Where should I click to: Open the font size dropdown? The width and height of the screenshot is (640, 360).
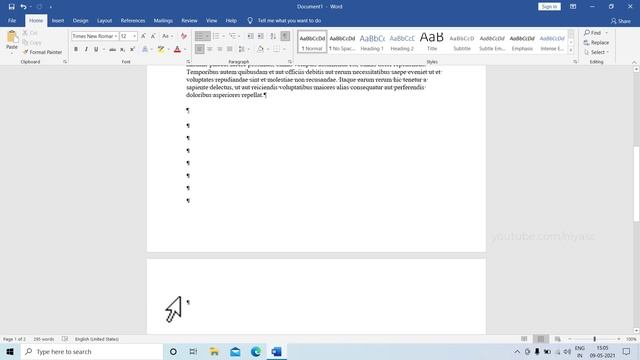pyautogui.click(x=134, y=36)
